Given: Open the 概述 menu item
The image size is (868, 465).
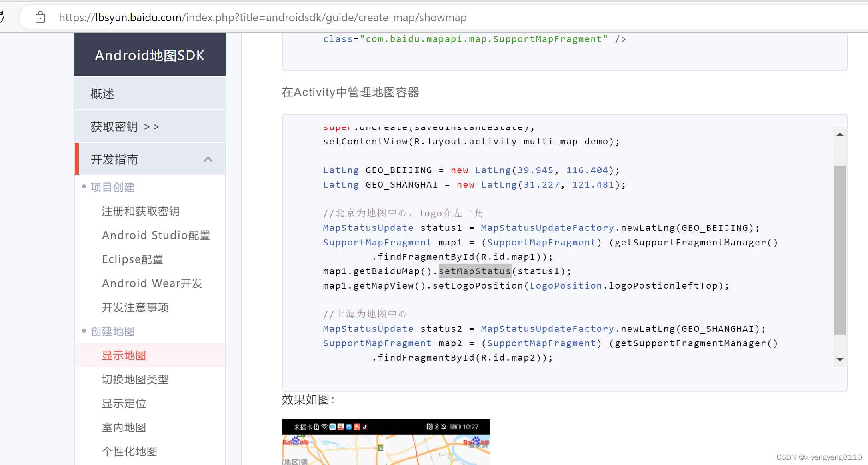Looking at the screenshot, I should (x=150, y=94).
